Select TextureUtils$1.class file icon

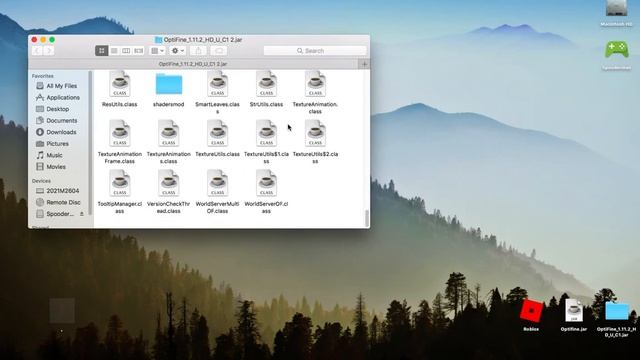pos(267,133)
